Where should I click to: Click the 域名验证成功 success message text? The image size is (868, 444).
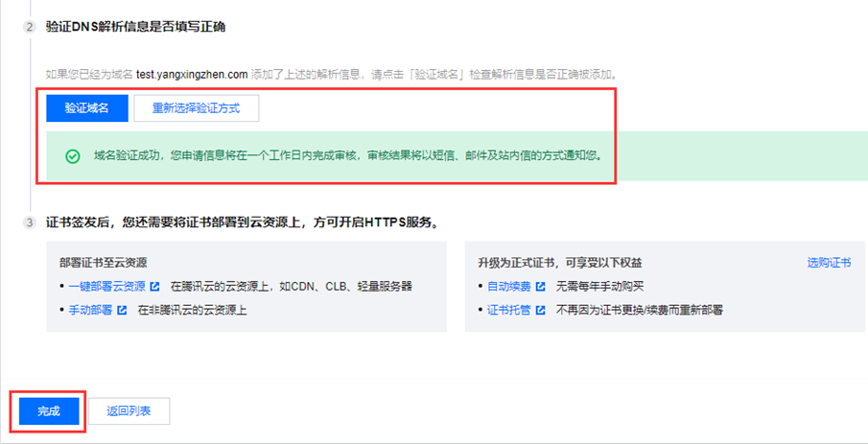tap(348, 155)
